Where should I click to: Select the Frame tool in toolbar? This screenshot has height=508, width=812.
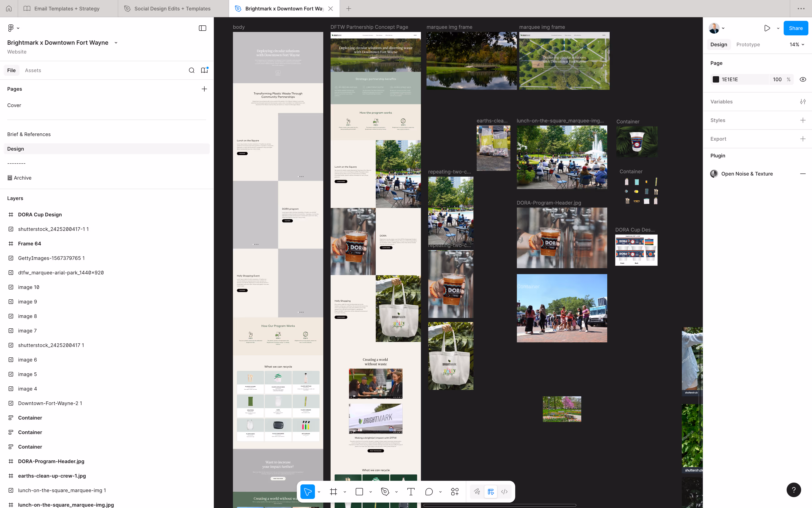click(x=333, y=492)
